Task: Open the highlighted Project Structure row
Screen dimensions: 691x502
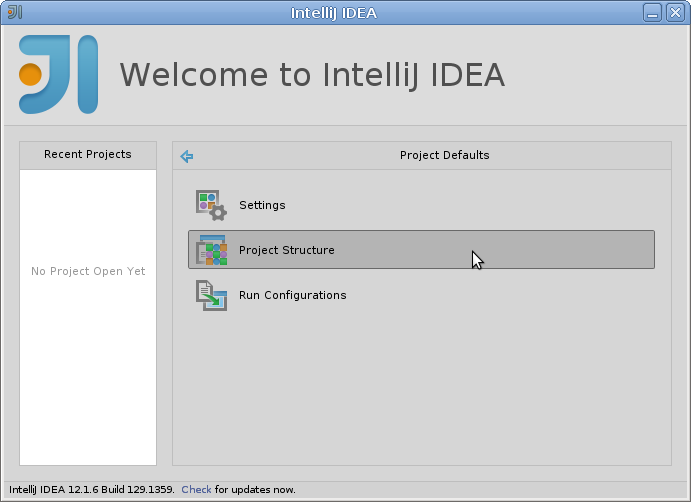Action: 421,249
